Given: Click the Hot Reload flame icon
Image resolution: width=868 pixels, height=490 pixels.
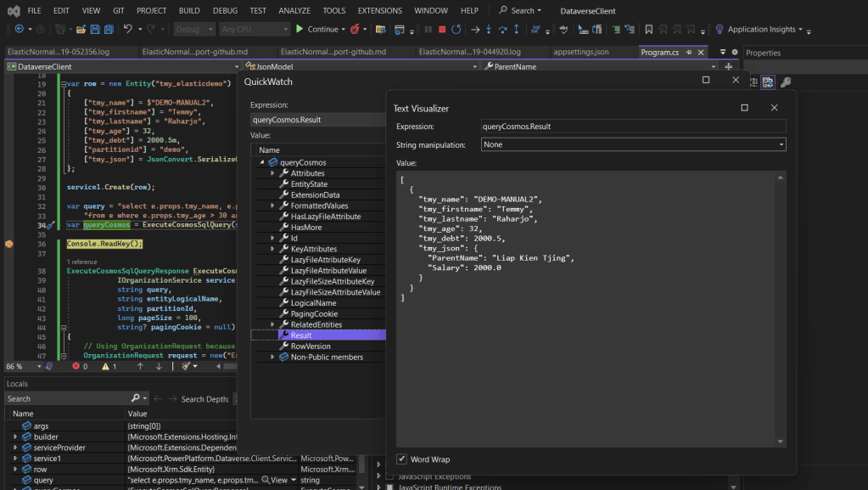Looking at the screenshot, I should [x=355, y=29].
